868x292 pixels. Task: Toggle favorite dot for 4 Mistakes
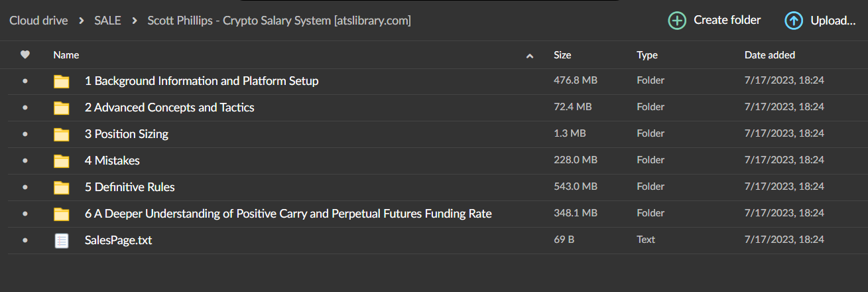point(25,161)
